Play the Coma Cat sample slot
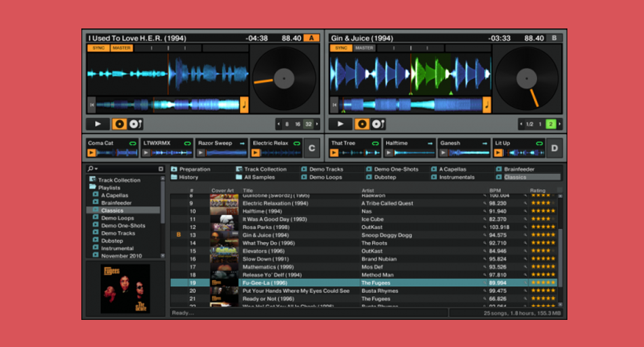Image resolution: width=644 pixels, height=347 pixels. tap(92, 152)
